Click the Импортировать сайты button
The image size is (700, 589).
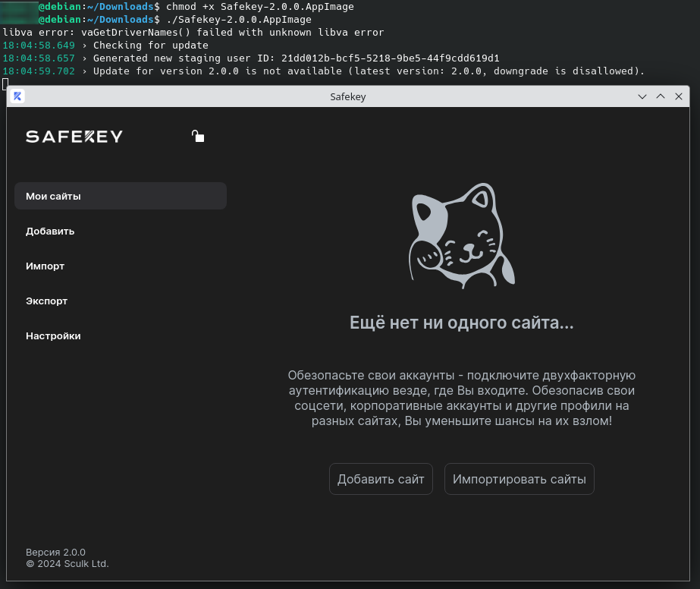(520, 479)
